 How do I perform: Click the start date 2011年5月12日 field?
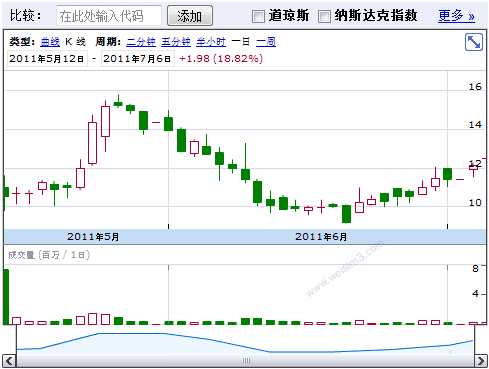pos(47,59)
